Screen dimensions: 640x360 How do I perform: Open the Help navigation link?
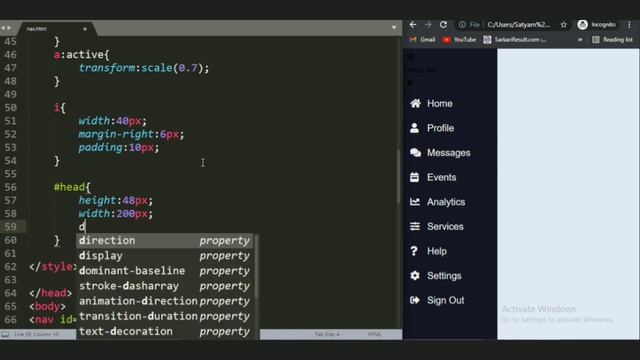[437, 251]
